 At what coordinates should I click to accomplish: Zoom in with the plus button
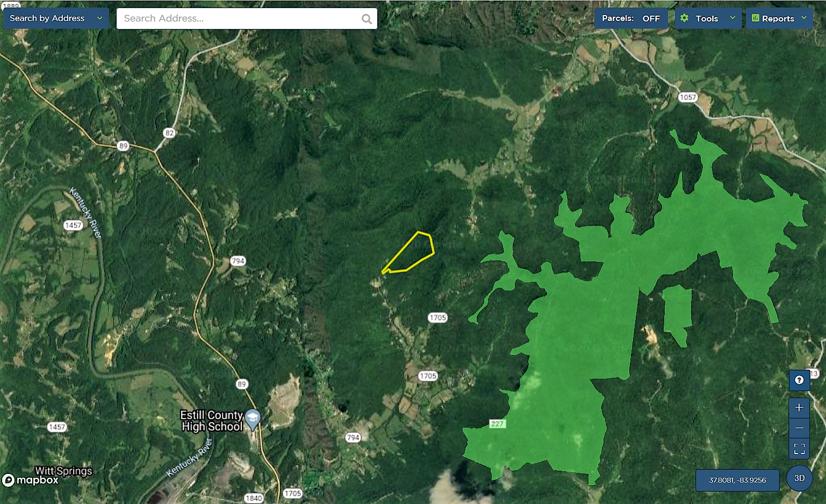pos(799,408)
